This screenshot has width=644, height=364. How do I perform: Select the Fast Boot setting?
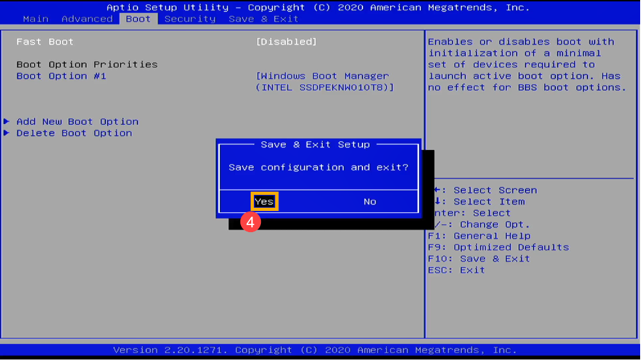click(x=45, y=42)
